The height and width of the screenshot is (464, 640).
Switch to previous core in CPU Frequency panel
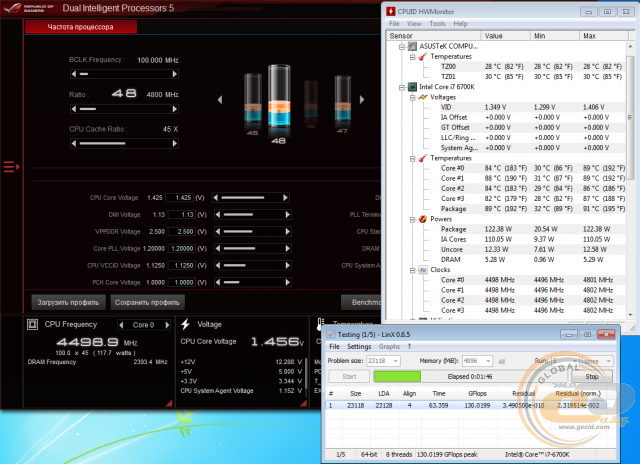click(121, 325)
